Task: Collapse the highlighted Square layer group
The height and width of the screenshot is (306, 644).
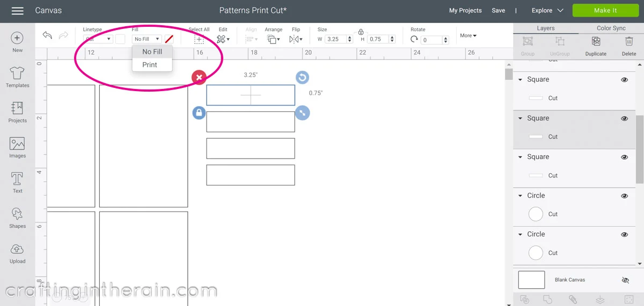Action: (521, 118)
